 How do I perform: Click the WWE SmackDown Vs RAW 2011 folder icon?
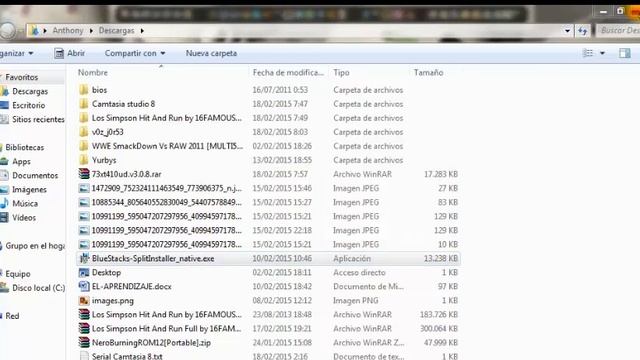pos(84,146)
